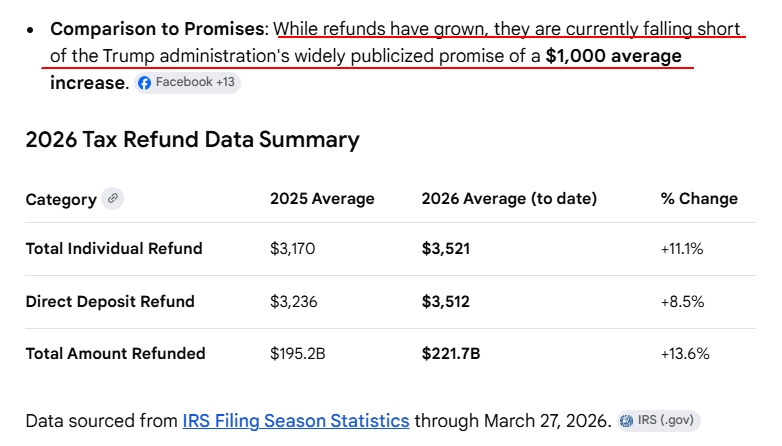Select the Total Individual Refund row label

[114, 249]
